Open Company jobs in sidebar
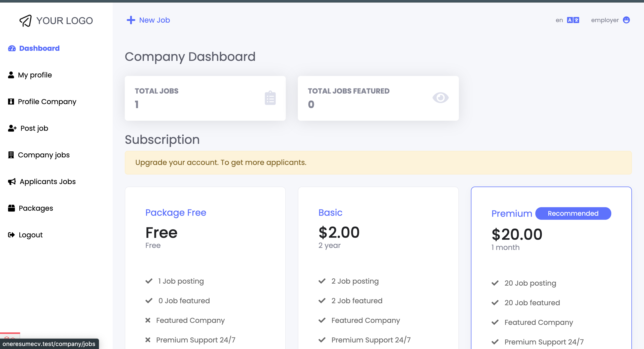 pyautogui.click(x=44, y=155)
